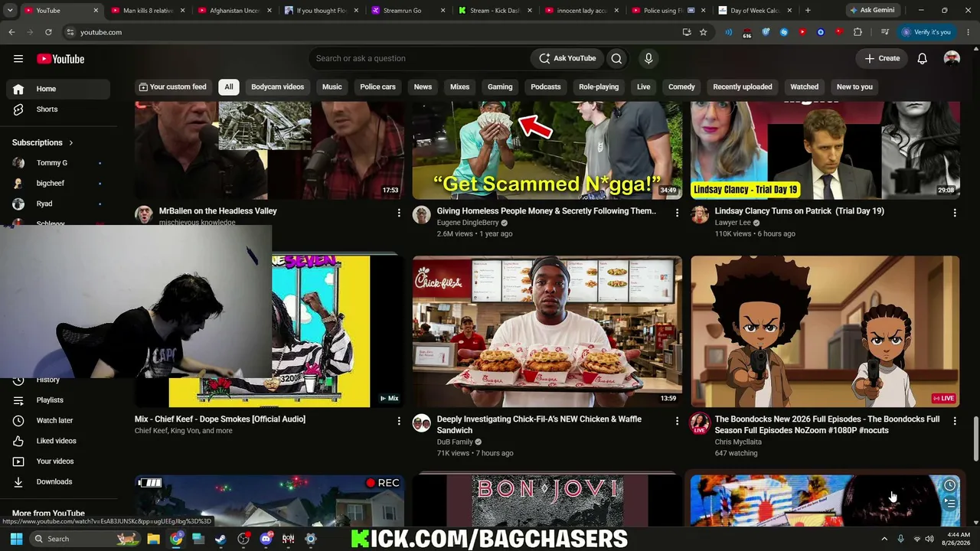
Task: Reload the YouTube page
Action: (x=48, y=32)
